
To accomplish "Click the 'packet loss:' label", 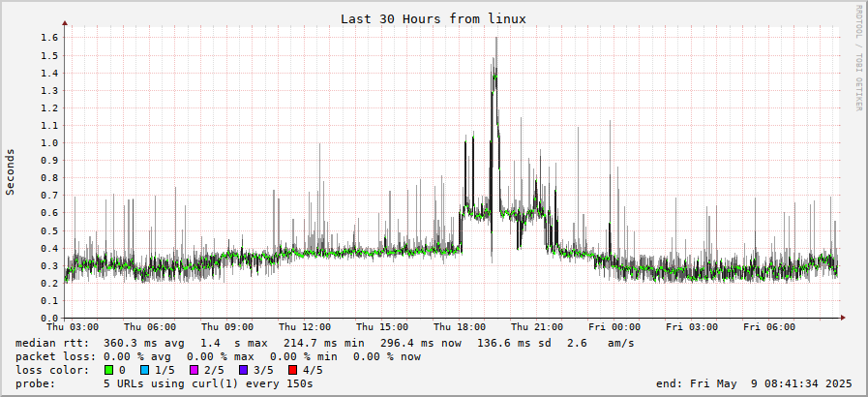I will pos(54,356).
